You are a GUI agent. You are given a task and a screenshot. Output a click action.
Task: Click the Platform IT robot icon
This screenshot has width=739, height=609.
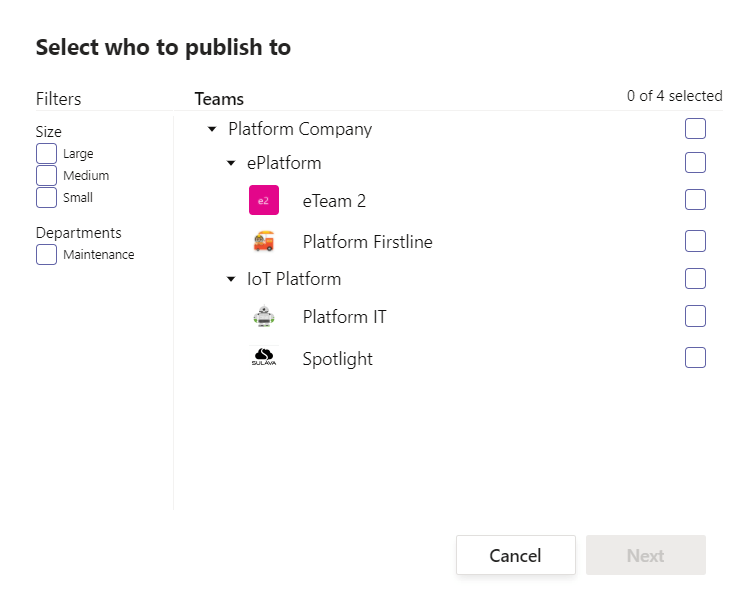263,317
